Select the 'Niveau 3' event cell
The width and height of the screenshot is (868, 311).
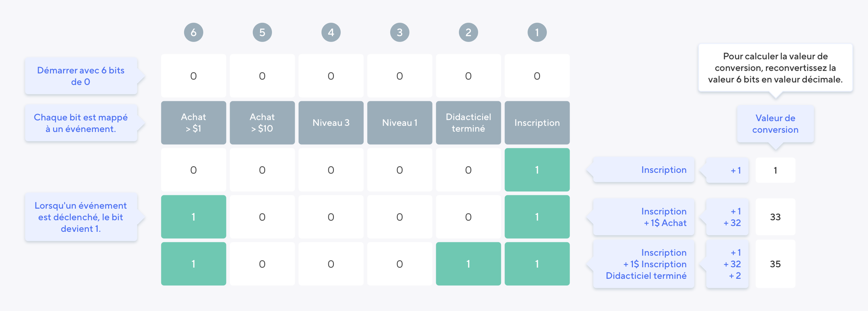point(331,123)
